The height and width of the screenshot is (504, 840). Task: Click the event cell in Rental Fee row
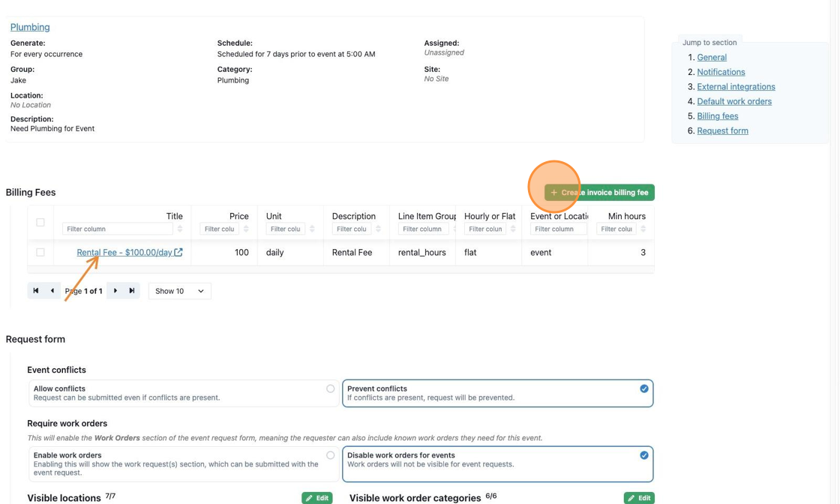click(x=554, y=252)
